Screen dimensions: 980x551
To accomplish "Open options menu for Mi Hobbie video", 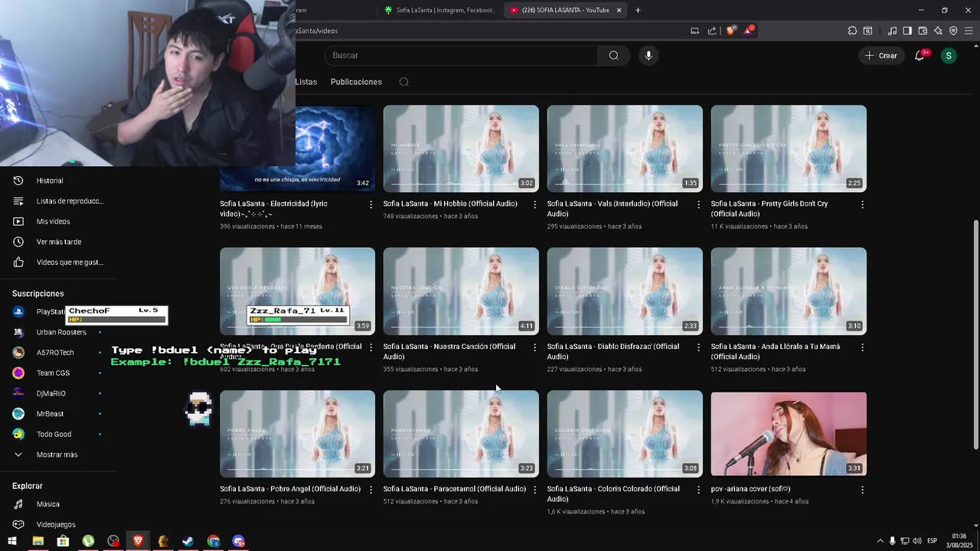I will [534, 204].
